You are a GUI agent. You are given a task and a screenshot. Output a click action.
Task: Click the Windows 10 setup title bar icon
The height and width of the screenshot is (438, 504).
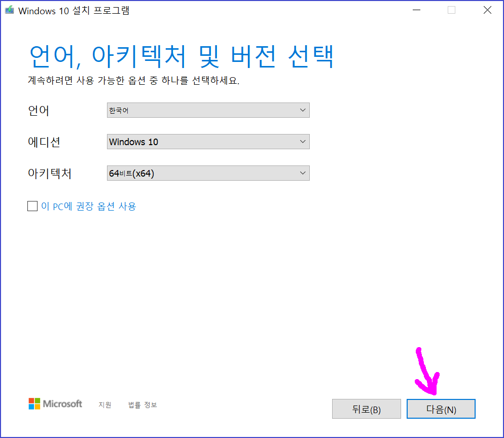click(10, 10)
